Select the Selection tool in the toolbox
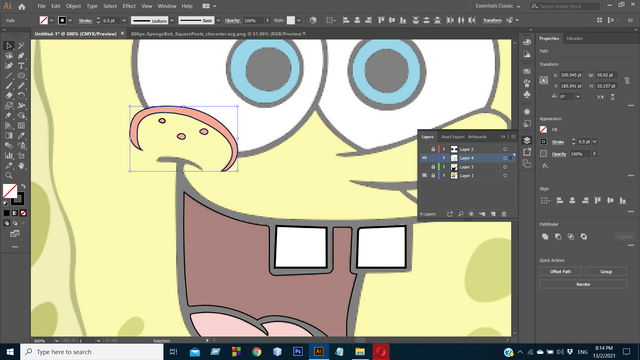640x360 pixels. point(9,46)
